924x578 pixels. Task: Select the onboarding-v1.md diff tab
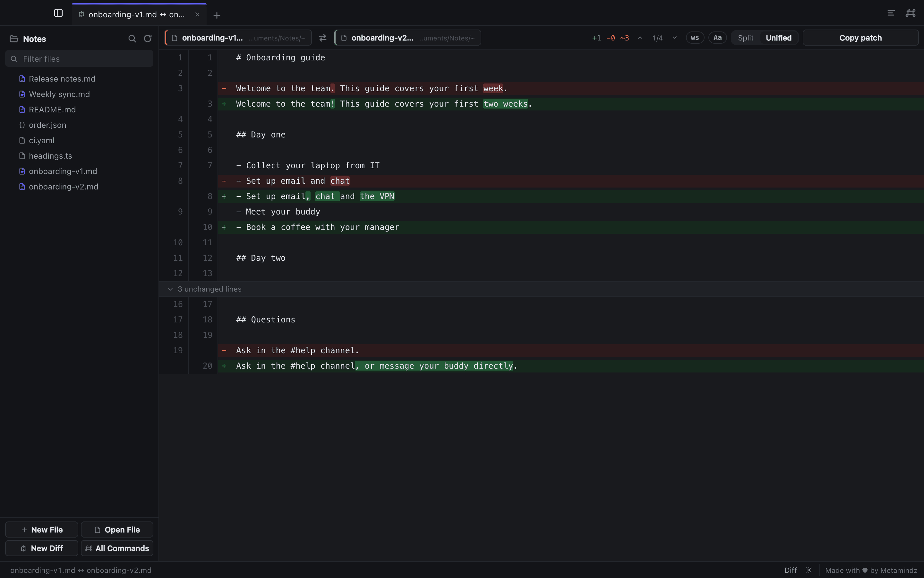click(x=139, y=14)
